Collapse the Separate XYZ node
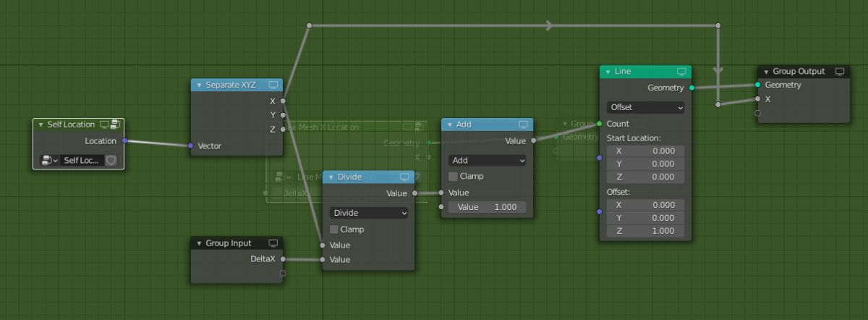 (200, 85)
